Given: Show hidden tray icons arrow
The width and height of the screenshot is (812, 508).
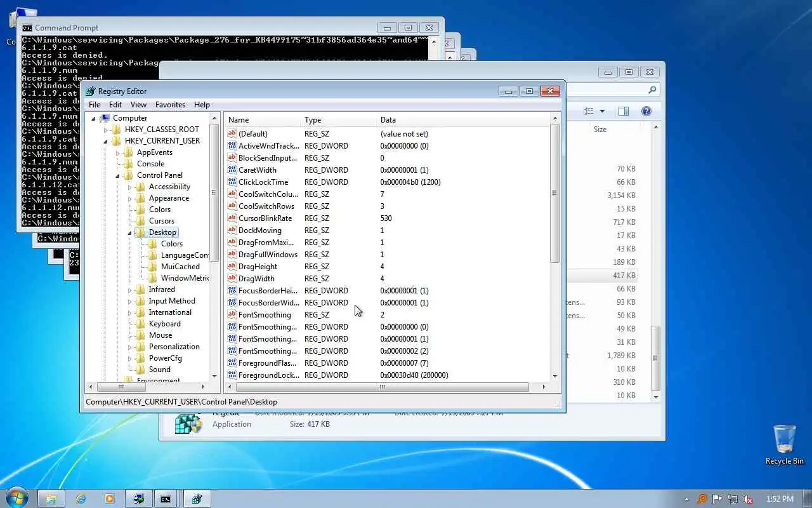Looking at the screenshot, I should (687, 499).
